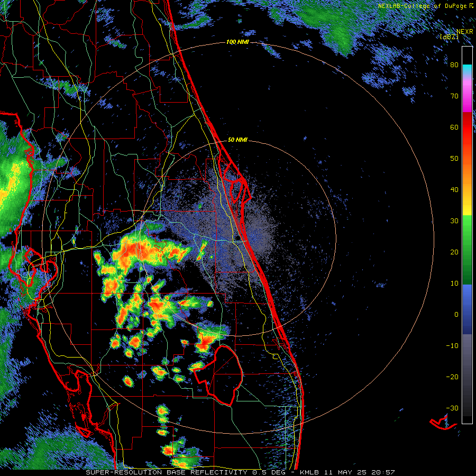Click Lake Okeechobee outline on the map

(218, 376)
